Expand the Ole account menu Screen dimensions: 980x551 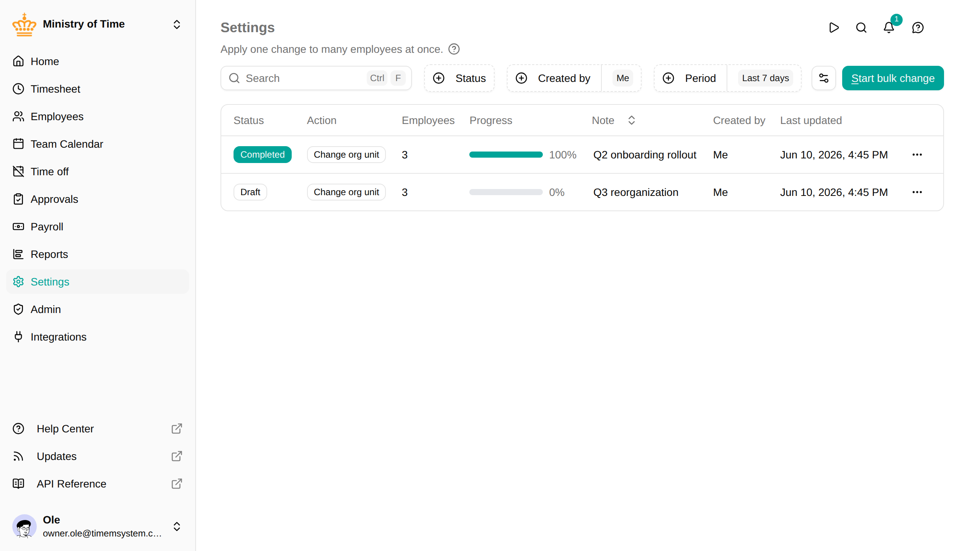(x=177, y=527)
